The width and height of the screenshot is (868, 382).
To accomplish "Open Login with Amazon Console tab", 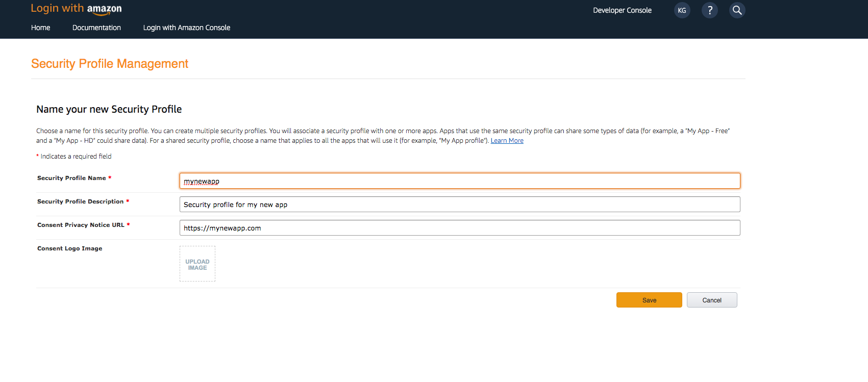I will [186, 28].
